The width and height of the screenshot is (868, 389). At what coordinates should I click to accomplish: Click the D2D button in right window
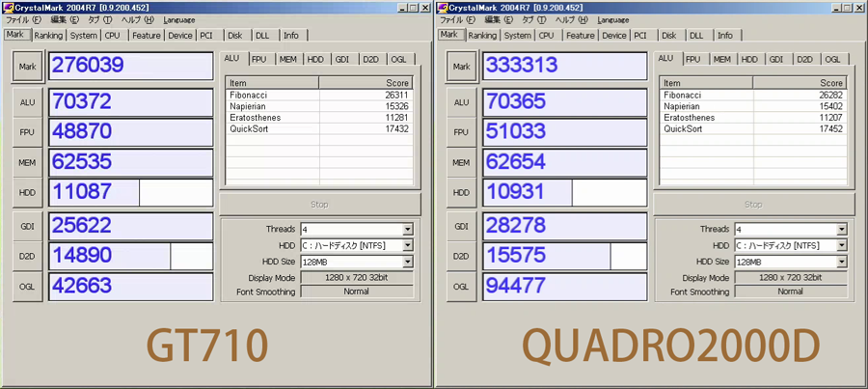pos(461,256)
